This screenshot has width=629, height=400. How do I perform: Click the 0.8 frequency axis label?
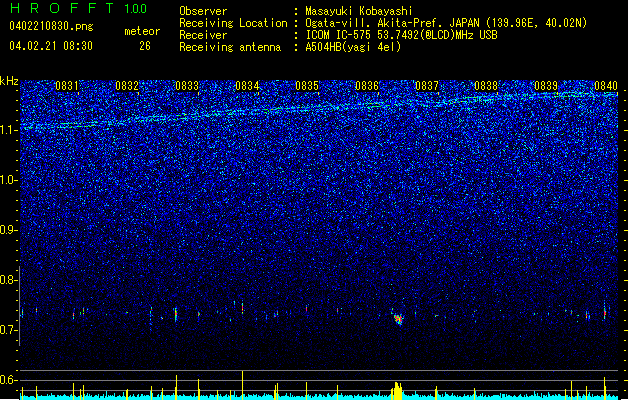(8, 280)
